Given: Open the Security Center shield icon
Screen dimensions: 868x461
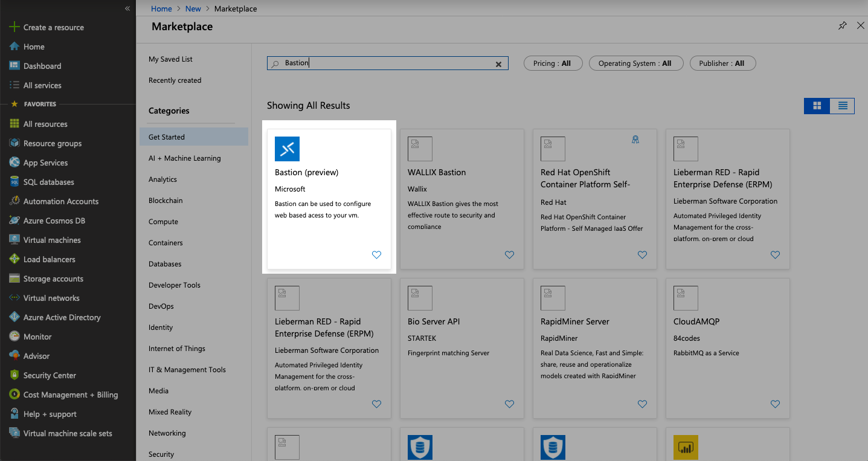Looking at the screenshot, I should [x=14, y=375].
